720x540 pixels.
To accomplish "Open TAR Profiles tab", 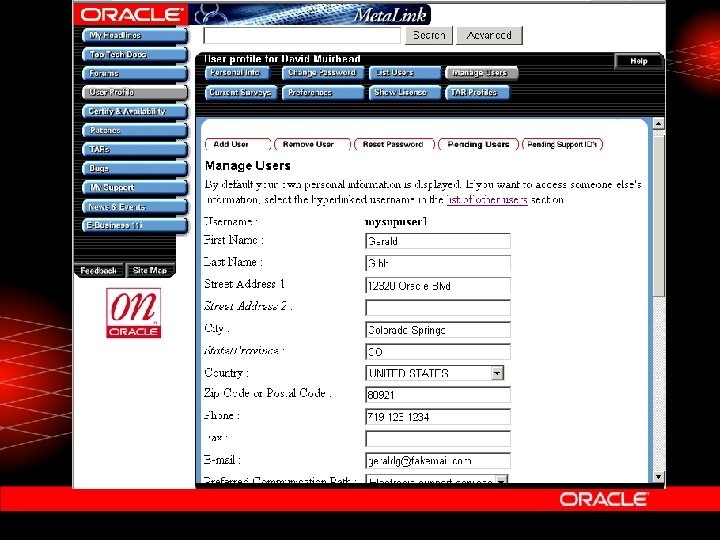I will (477, 93).
